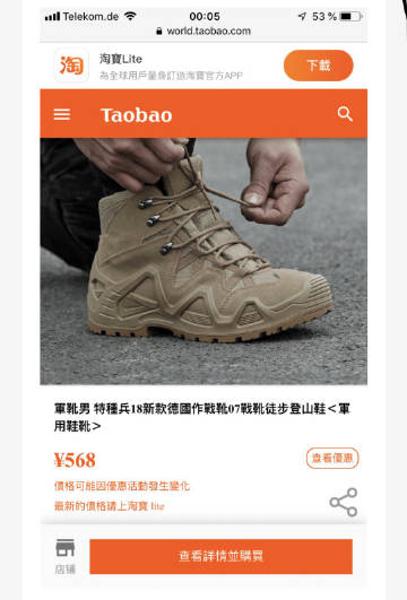This screenshot has width=407, height=600.
Task: Tap the product title starting 軍靴男
Action: 202,417
